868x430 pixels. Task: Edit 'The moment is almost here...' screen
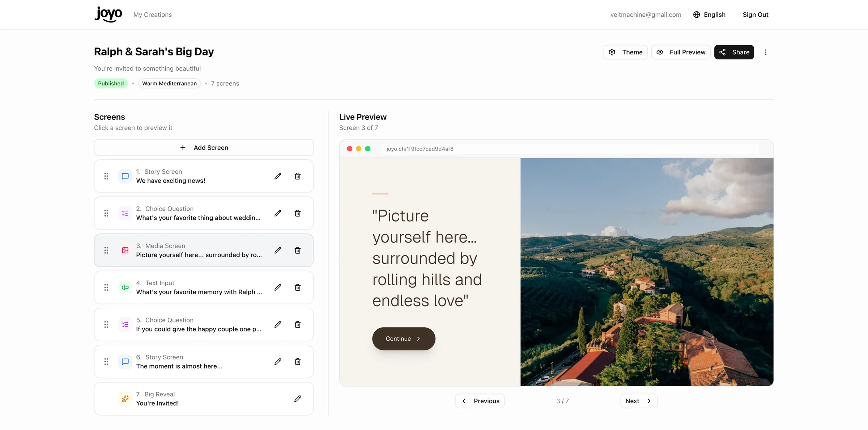pos(278,362)
